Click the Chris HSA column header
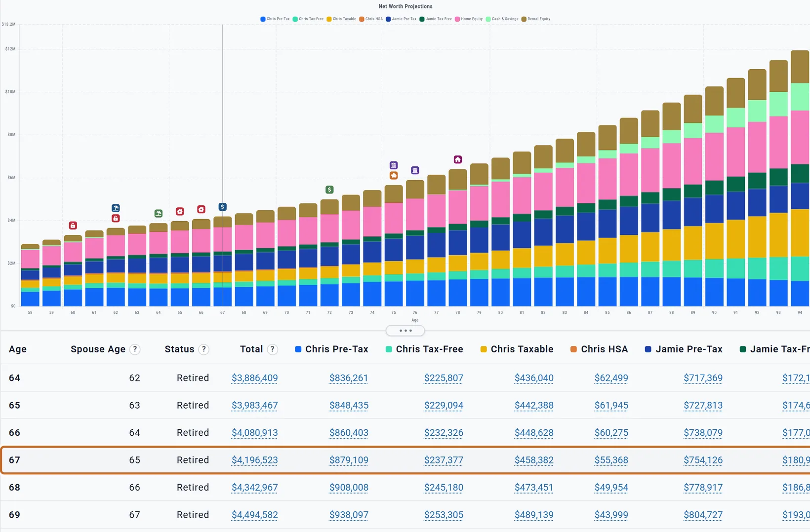The image size is (810, 532). [x=605, y=349]
